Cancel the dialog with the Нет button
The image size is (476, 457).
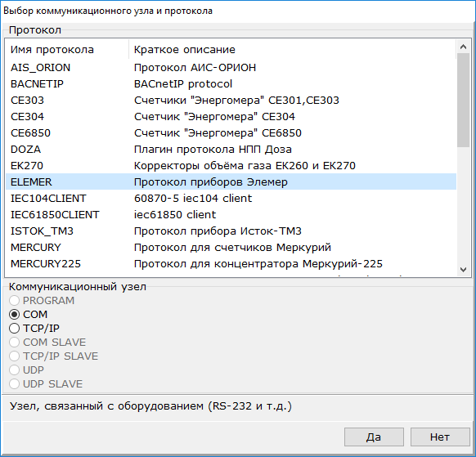pyautogui.click(x=440, y=437)
